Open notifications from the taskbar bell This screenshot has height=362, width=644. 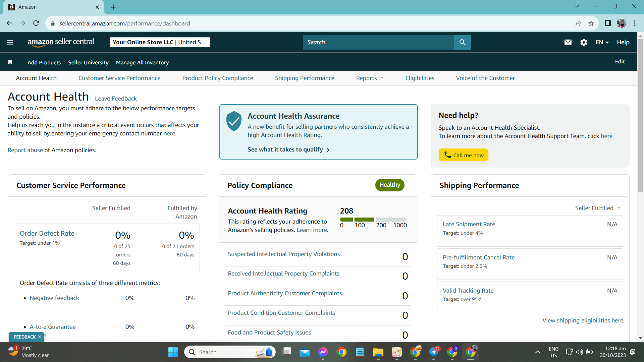click(633, 352)
